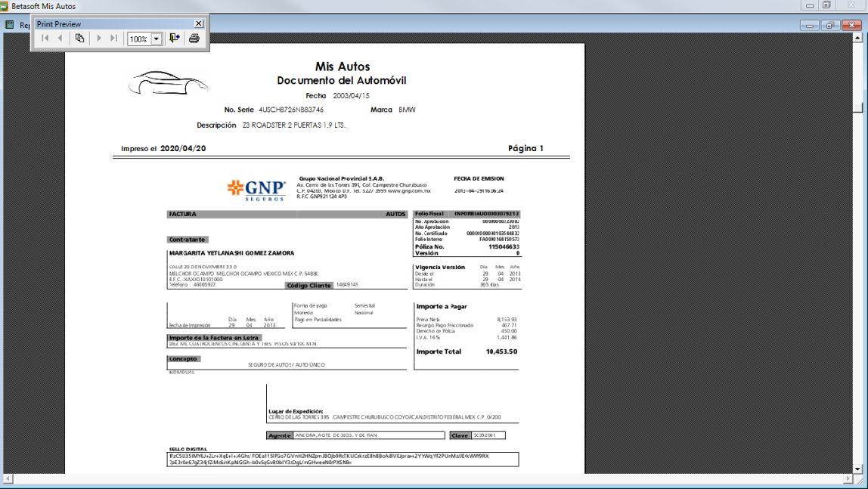Image resolution: width=868 pixels, height=489 pixels.
Task: Click the 'Contratante' label
Action: (187, 240)
